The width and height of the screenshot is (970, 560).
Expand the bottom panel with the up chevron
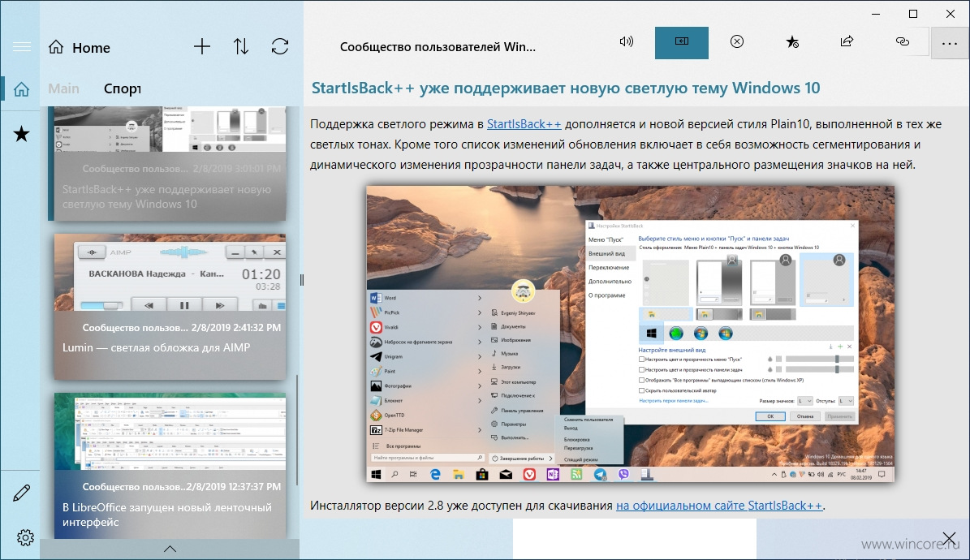click(x=170, y=549)
